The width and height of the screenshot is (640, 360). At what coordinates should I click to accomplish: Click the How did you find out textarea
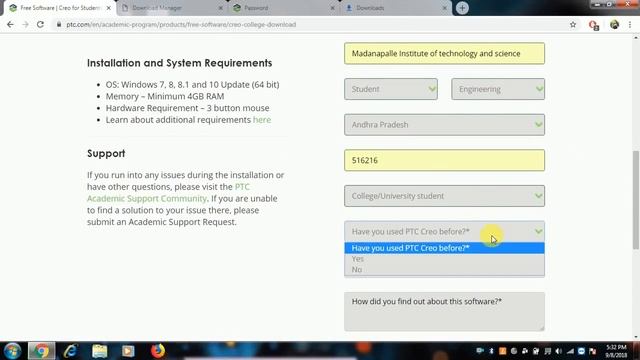pyautogui.click(x=444, y=311)
